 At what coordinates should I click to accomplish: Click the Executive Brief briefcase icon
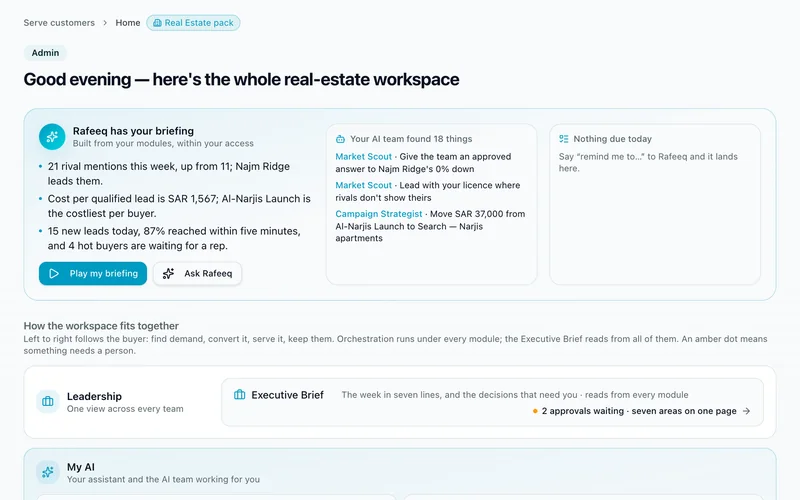(x=239, y=394)
